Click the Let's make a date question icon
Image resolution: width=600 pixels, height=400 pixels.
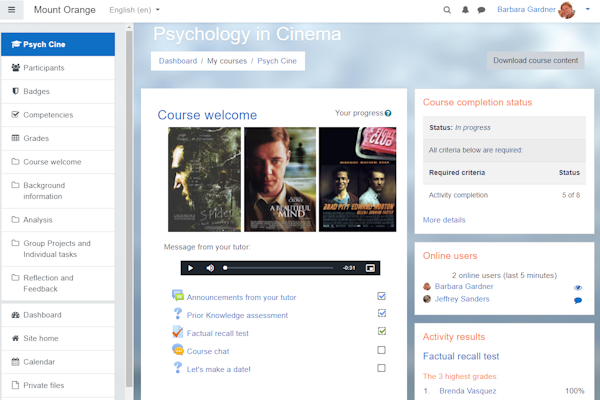(x=178, y=367)
